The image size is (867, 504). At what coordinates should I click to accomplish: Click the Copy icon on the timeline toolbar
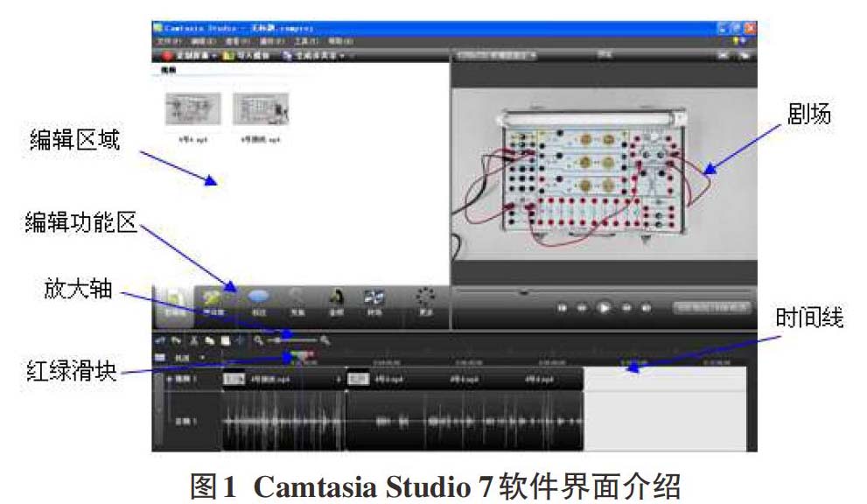210,340
